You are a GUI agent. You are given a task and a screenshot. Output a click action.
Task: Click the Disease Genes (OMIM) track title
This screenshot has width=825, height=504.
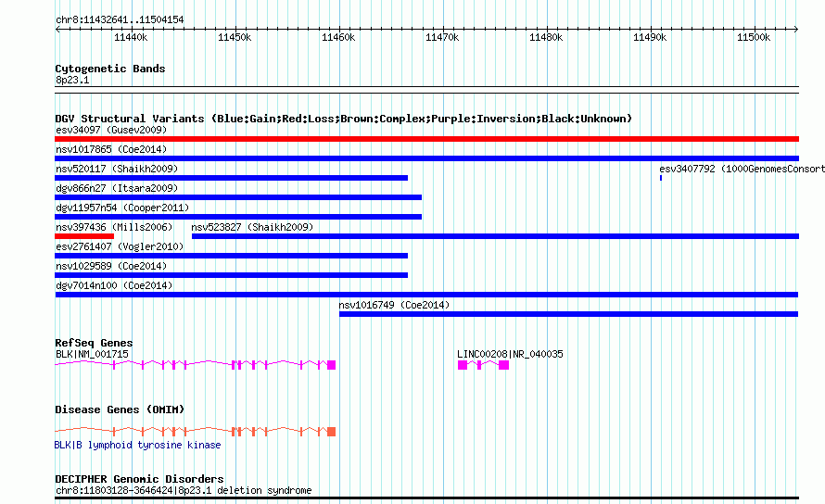[120, 409]
